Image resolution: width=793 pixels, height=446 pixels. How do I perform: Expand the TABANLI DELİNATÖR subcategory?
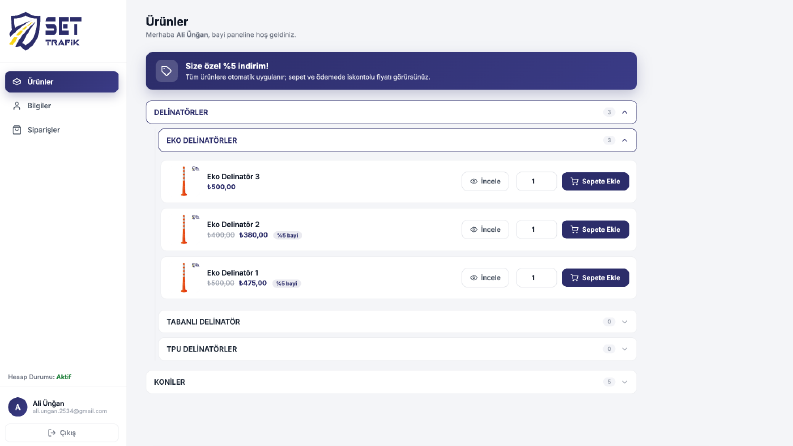click(397, 322)
